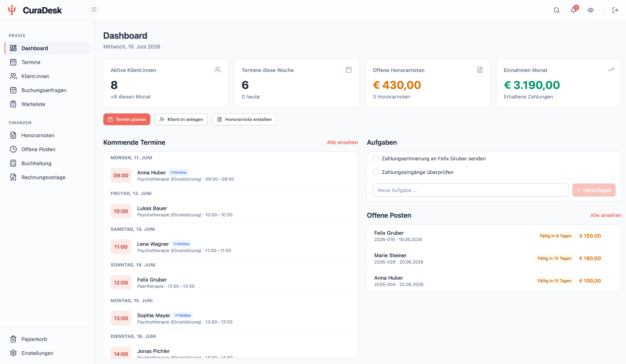Click people icon on Aktive Klient:innen card
626x364 pixels.
(218, 70)
